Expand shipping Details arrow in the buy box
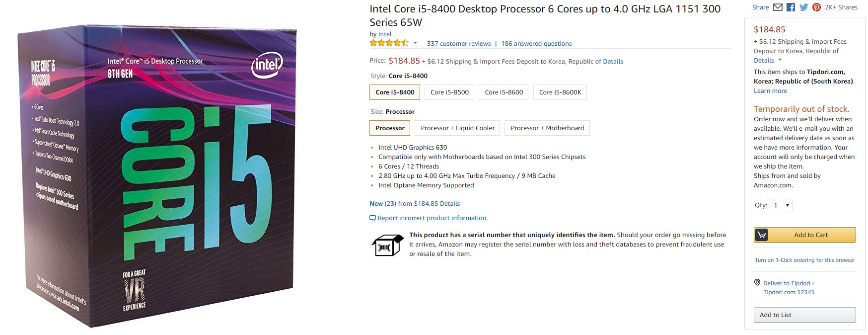This screenshot has height=335, width=868. (x=780, y=61)
